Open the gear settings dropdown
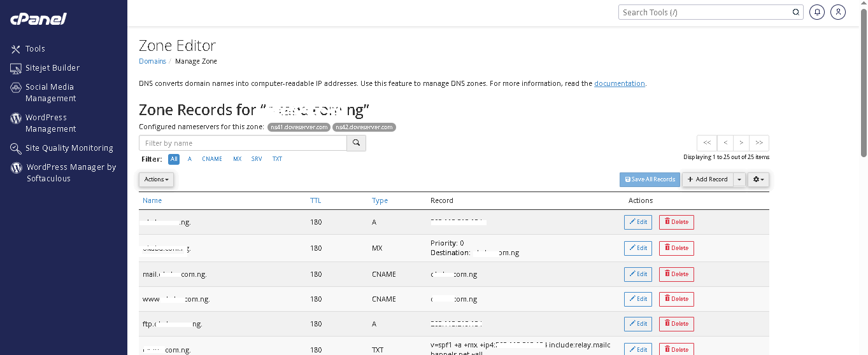 point(758,179)
